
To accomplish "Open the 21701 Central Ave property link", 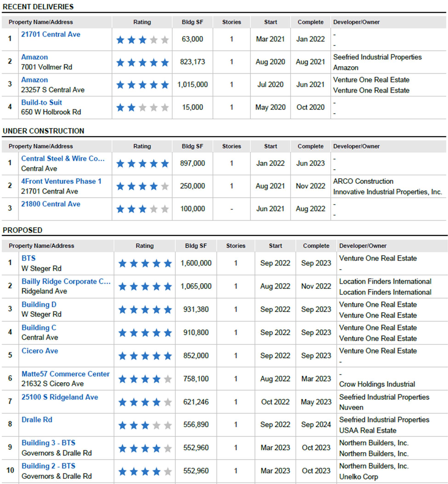I will (x=51, y=34).
